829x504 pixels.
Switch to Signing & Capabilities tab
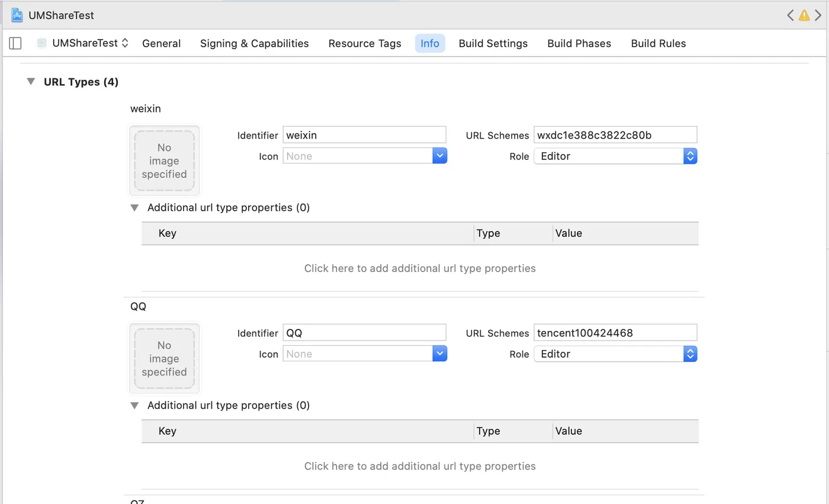254,43
